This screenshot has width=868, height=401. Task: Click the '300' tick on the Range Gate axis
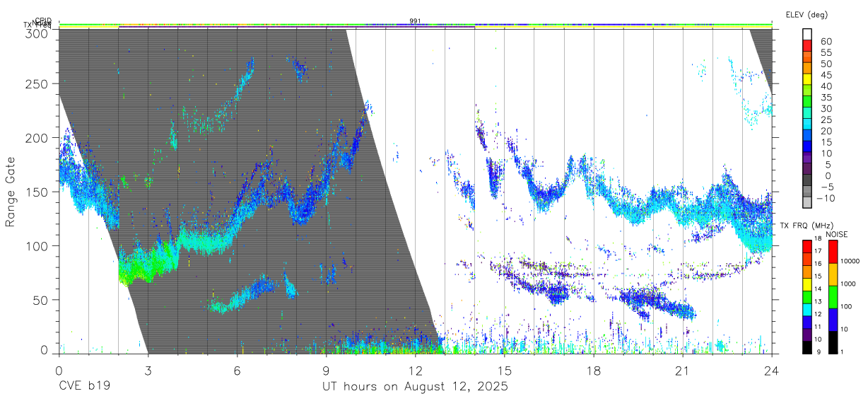[37, 33]
